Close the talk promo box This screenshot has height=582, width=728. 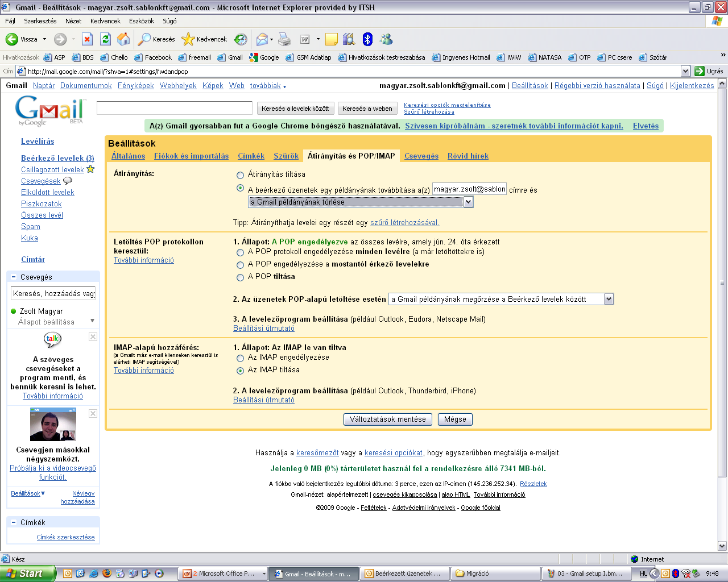93,337
